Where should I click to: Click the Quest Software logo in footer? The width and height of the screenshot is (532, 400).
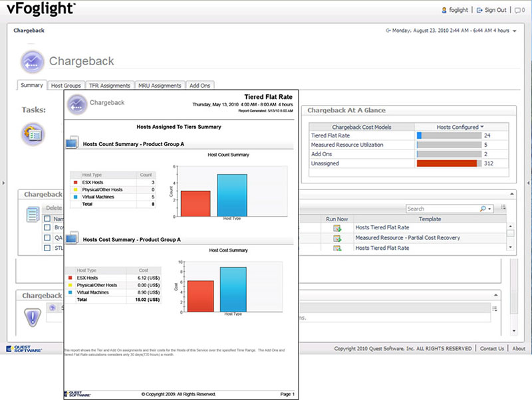pyautogui.click(x=25, y=349)
